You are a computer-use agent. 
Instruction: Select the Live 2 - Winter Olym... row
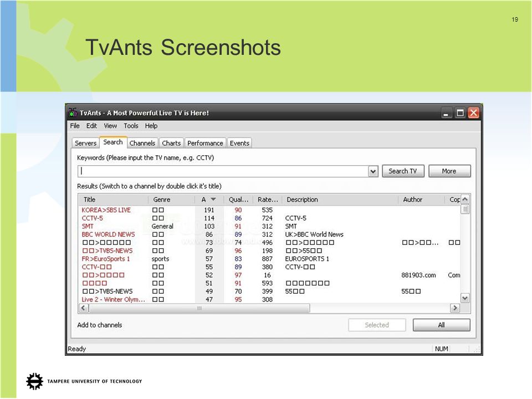coord(270,300)
